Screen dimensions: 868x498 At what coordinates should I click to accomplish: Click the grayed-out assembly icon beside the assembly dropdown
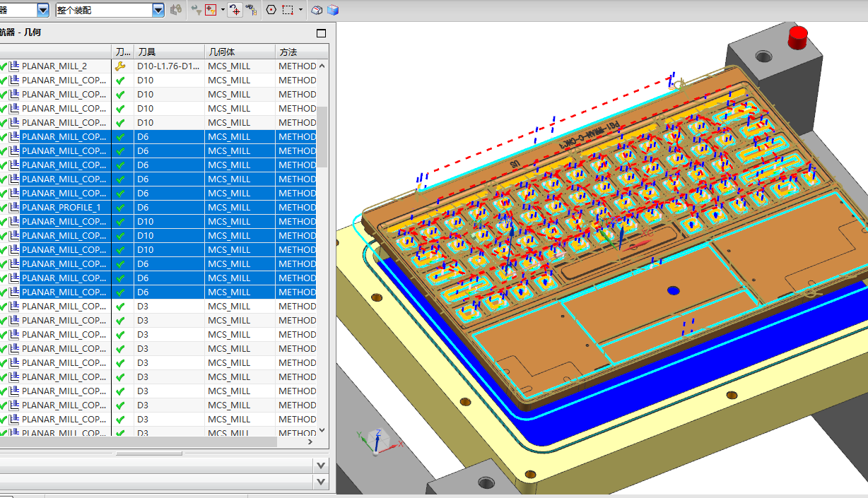[177, 10]
